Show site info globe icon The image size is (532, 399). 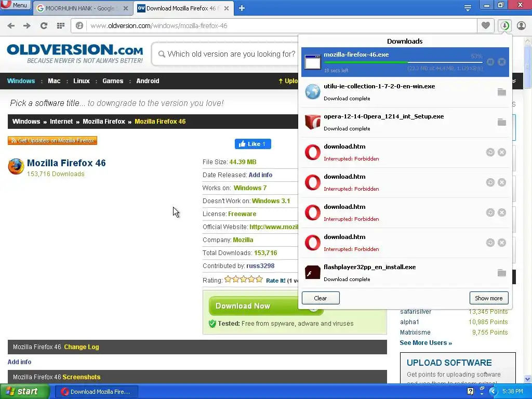coord(79,26)
